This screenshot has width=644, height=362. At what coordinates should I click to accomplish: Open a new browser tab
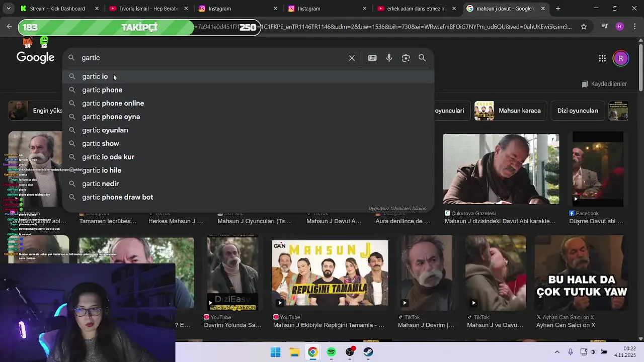(x=558, y=9)
